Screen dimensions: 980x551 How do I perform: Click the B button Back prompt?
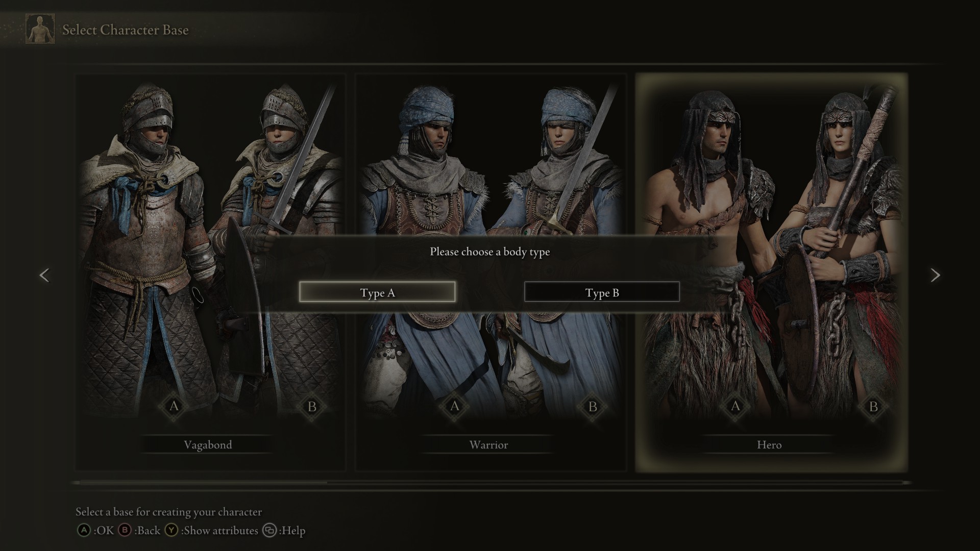click(139, 531)
